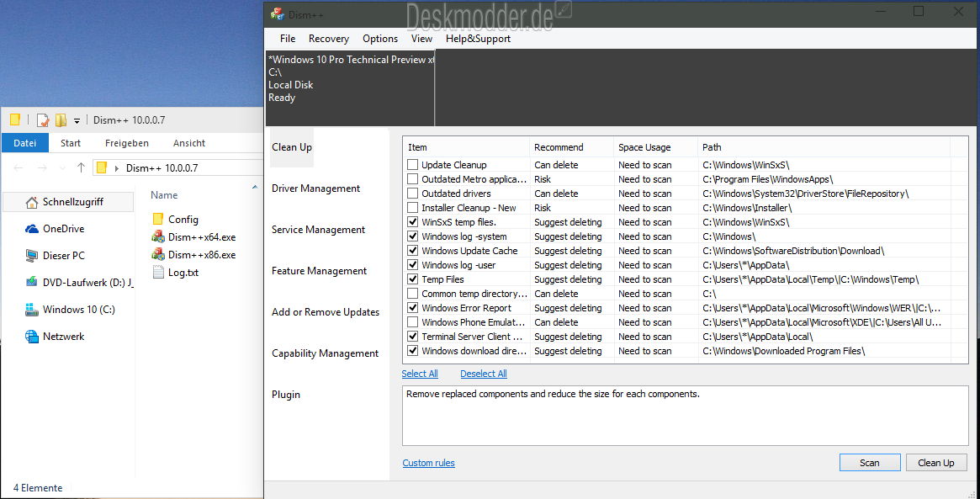
Task: Open the File menu in Dism++
Action: (x=288, y=39)
